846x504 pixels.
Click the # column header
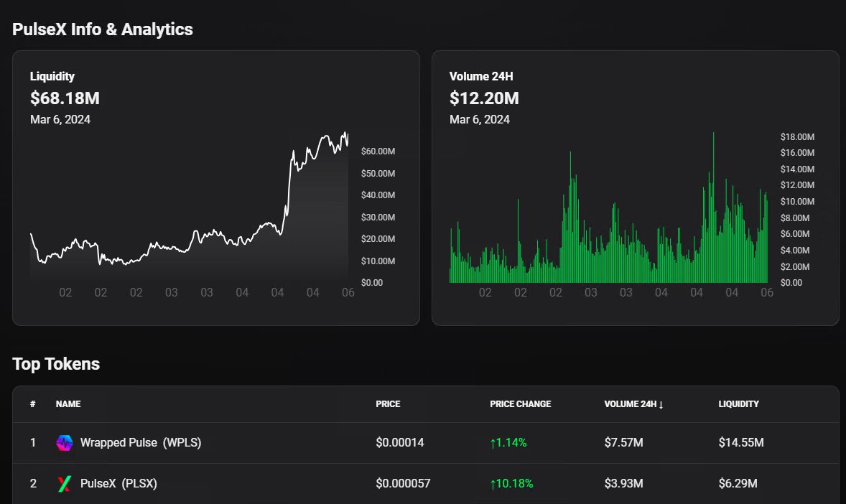tap(33, 404)
